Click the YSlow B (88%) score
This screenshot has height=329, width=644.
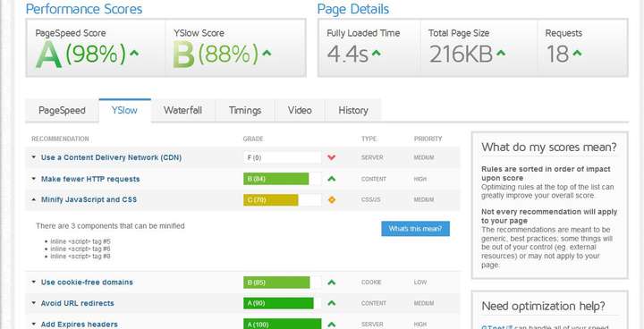click(x=216, y=55)
